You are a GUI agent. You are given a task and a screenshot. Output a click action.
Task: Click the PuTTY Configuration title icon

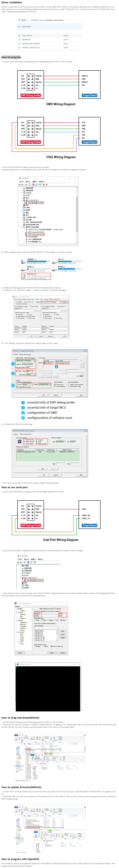tap(15, 603)
